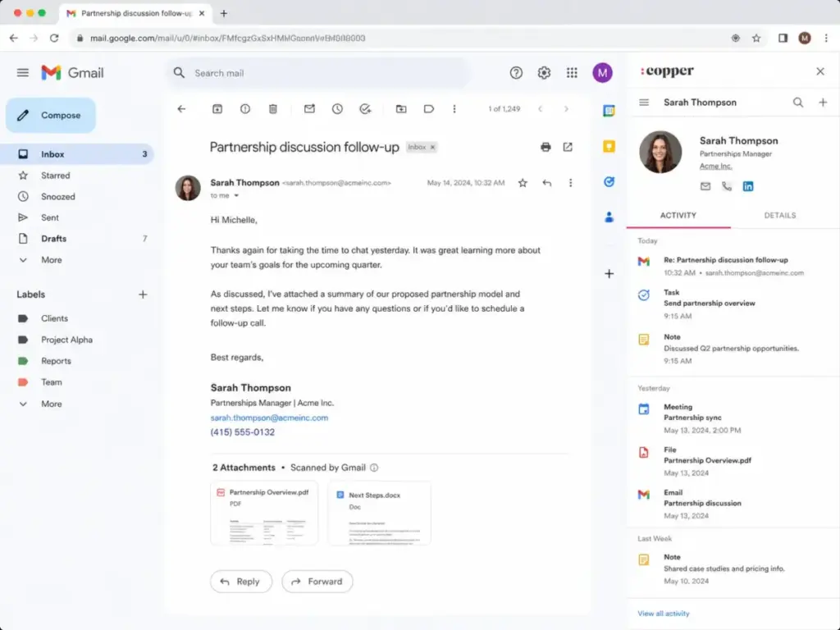
Task: Click the Compose button
Action: 51,115
